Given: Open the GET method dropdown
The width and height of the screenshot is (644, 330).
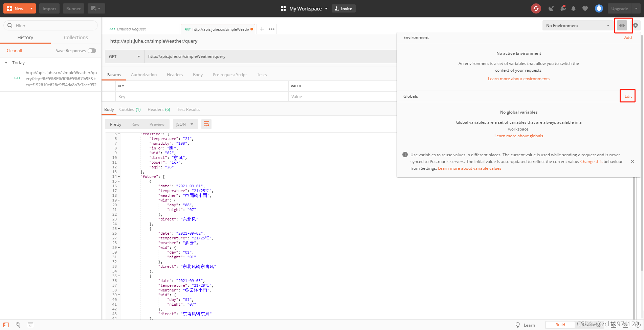Looking at the screenshot, I should pos(125,56).
